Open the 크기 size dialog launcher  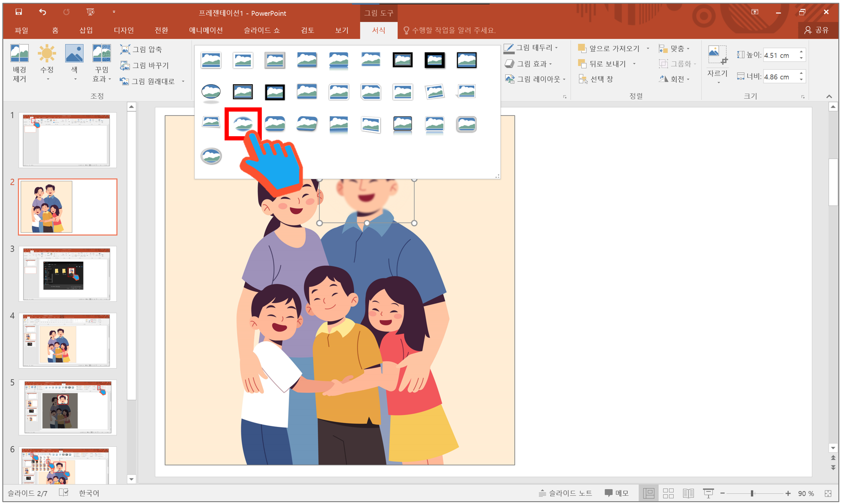(803, 97)
